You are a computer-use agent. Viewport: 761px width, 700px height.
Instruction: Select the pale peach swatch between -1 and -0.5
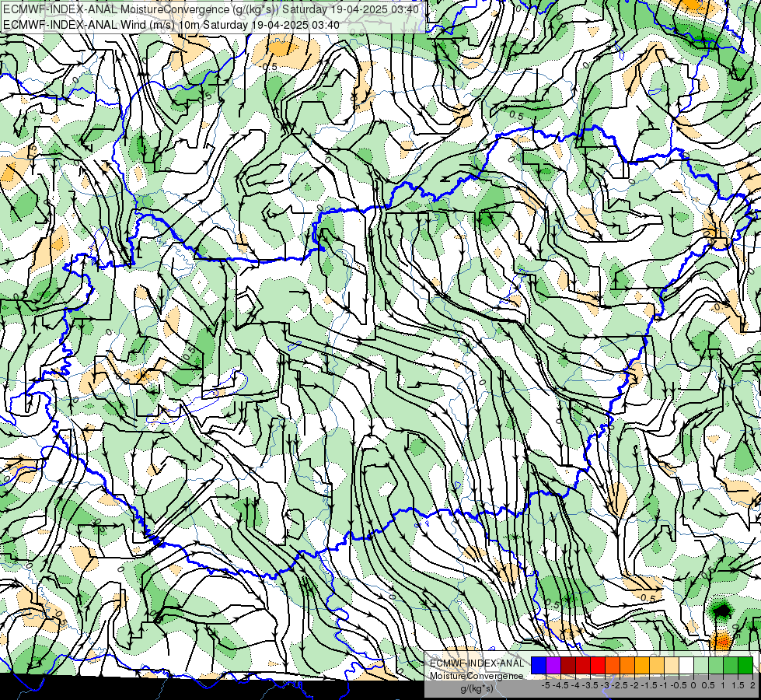(671, 666)
